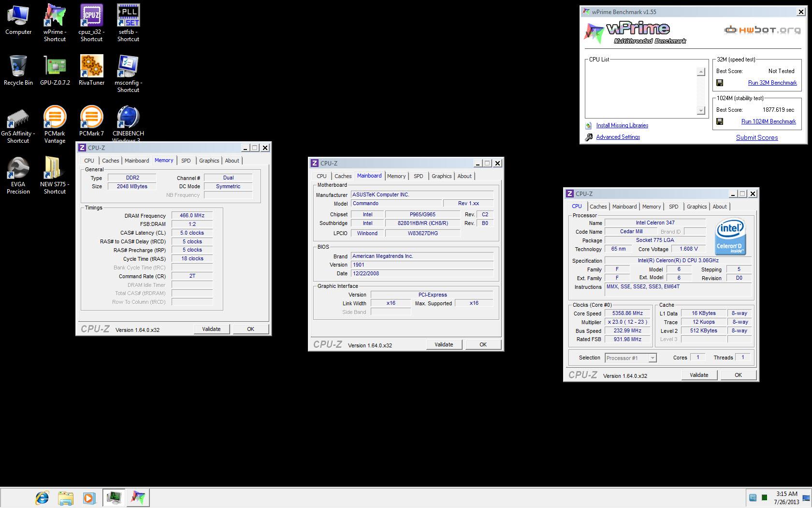Screen dimensions: 812x508
Task: Click Validate in the CPU-Z processor window
Action: pyautogui.click(x=699, y=375)
